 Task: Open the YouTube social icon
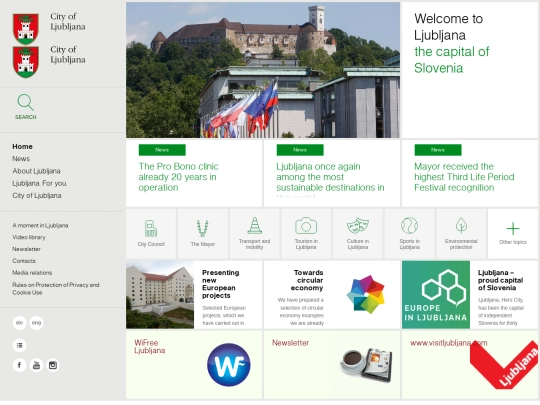coord(36,365)
